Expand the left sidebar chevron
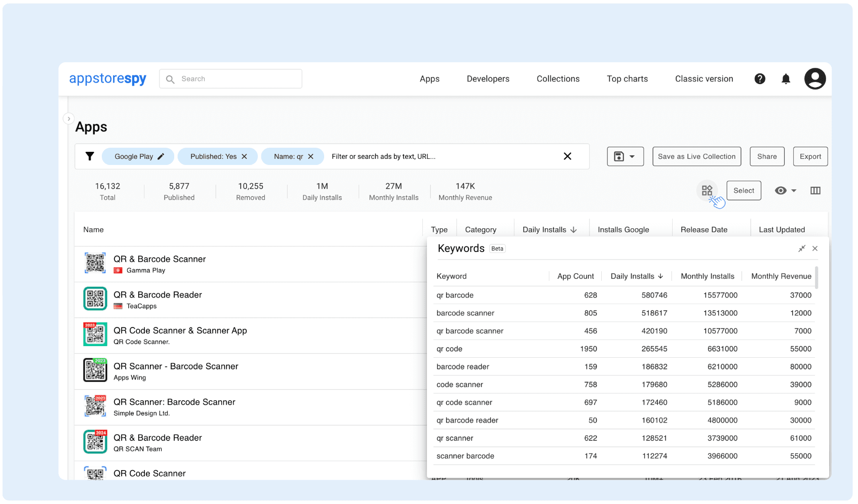The image size is (858, 504). pos(69,119)
